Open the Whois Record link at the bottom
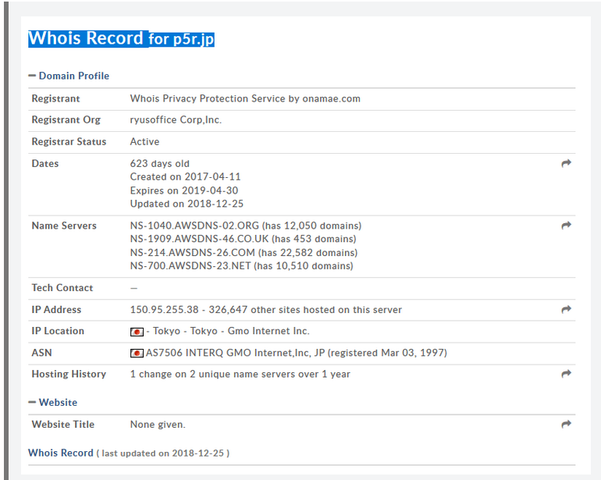 click(x=61, y=453)
